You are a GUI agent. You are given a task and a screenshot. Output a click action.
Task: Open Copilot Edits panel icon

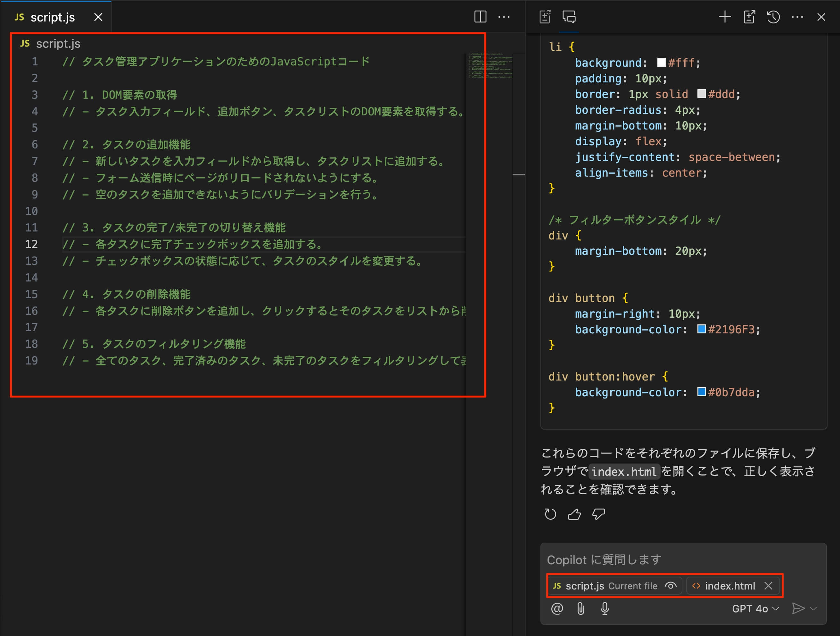(x=545, y=17)
